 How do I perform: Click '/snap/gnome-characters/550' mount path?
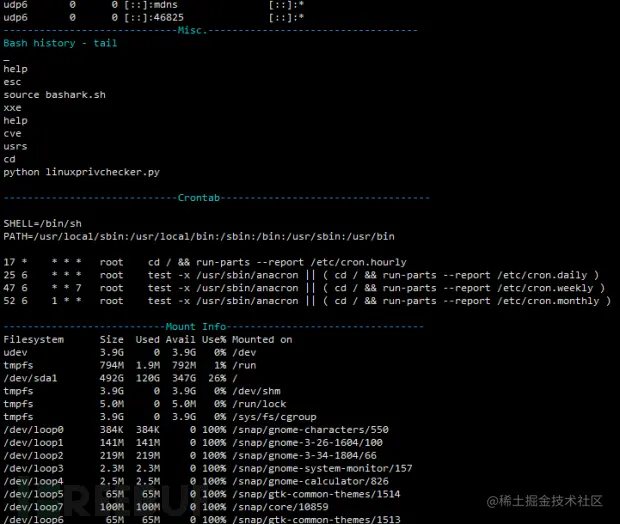pos(310,430)
